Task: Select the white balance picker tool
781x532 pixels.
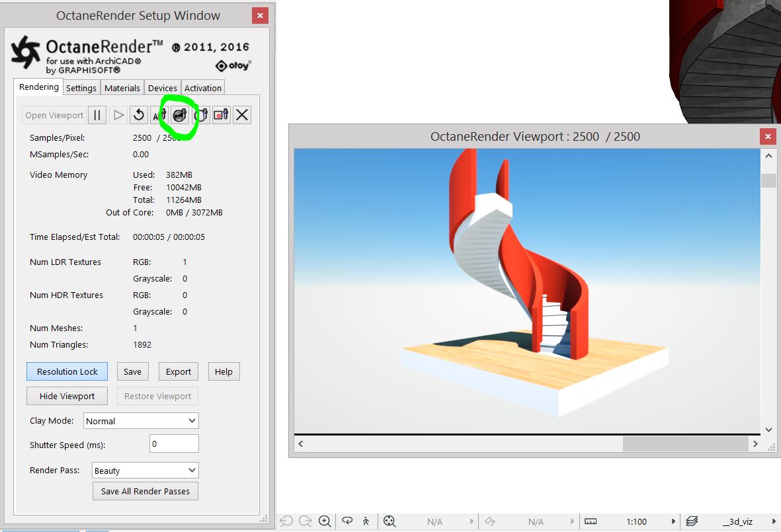Action: click(x=201, y=115)
